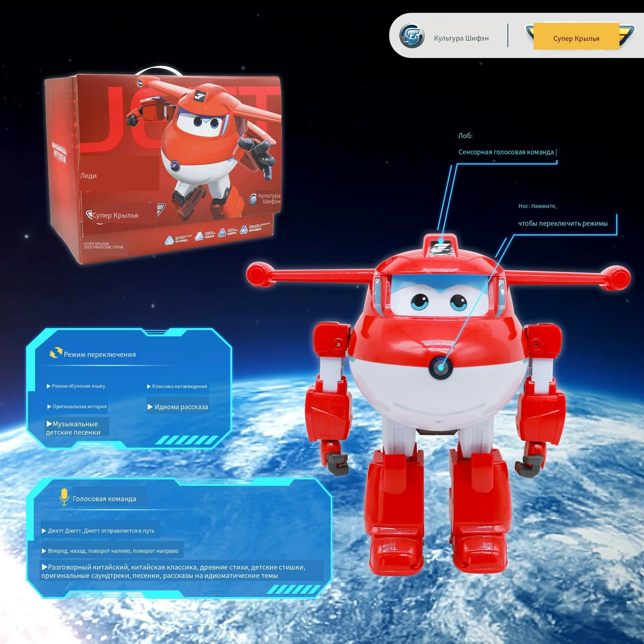644x644 pixels.
Task: Click the Режим обучения языку text
Action: coord(78,386)
